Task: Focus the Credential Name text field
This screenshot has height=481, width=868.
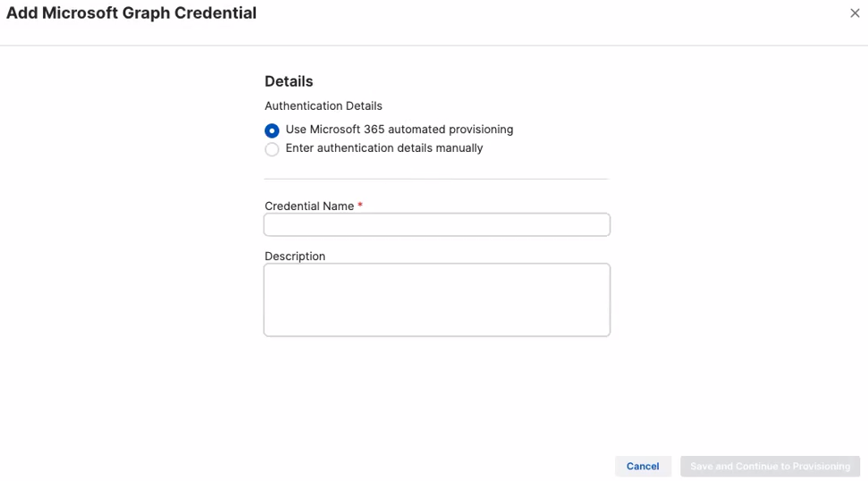Action: tap(436, 224)
